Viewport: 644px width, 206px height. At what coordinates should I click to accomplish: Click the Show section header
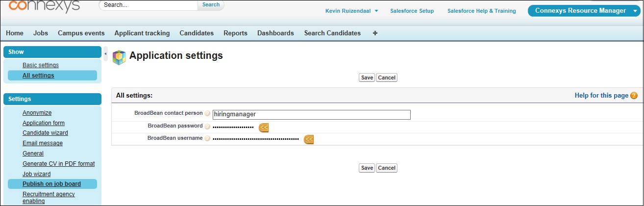[52, 52]
